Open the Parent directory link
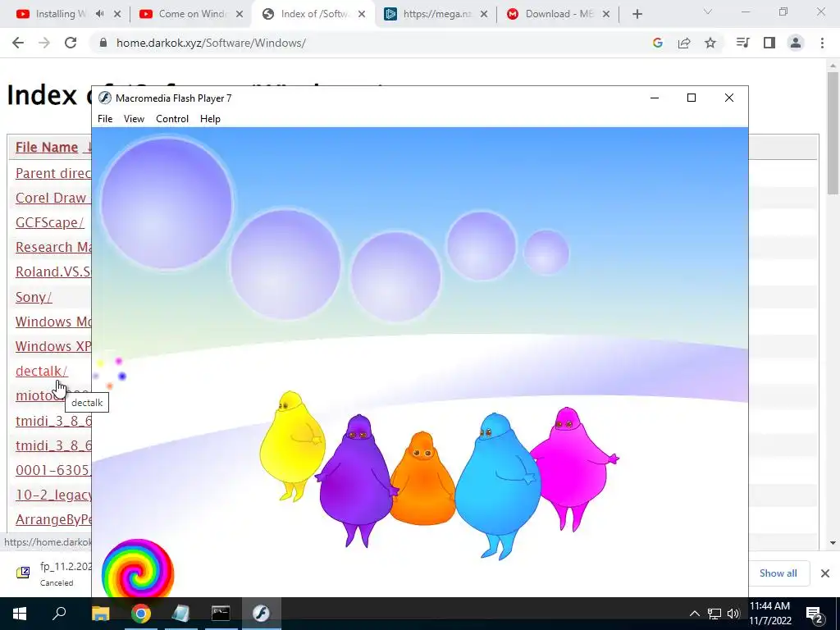 [x=53, y=174]
